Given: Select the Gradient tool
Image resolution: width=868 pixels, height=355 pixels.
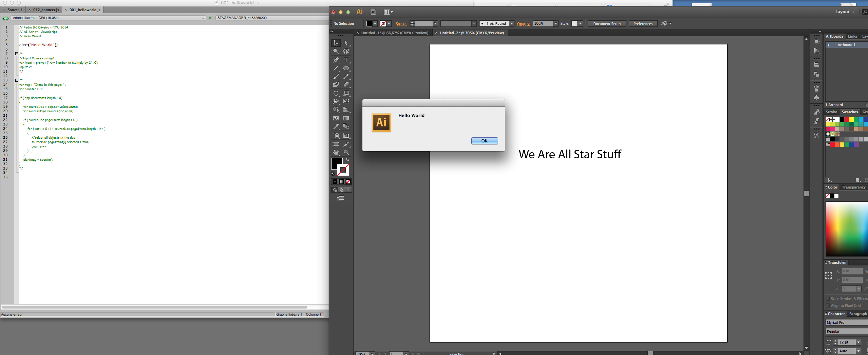Looking at the screenshot, I should tap(346, 118).
